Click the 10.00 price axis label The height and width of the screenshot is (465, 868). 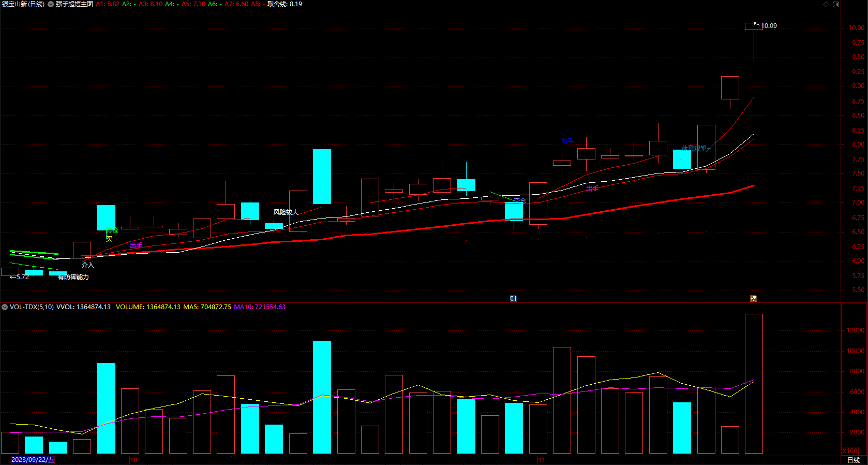tap(856, 28)
